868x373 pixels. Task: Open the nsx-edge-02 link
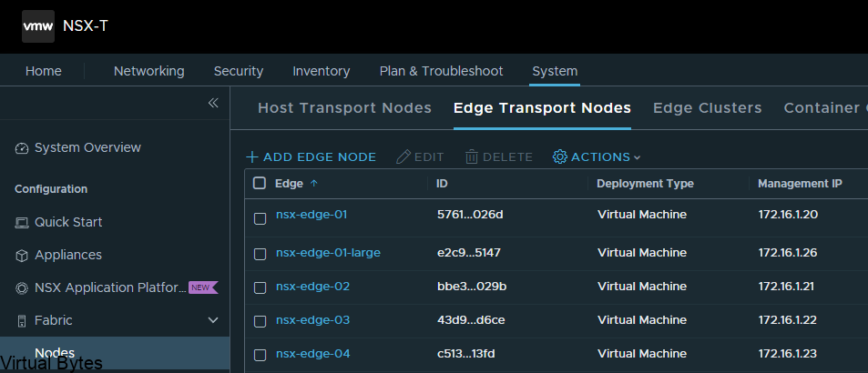pos(312,287)
